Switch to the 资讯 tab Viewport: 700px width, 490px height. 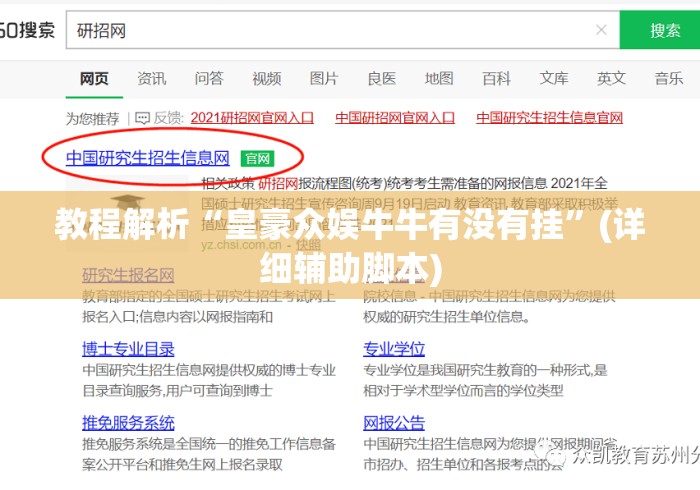tap(152, 79)
